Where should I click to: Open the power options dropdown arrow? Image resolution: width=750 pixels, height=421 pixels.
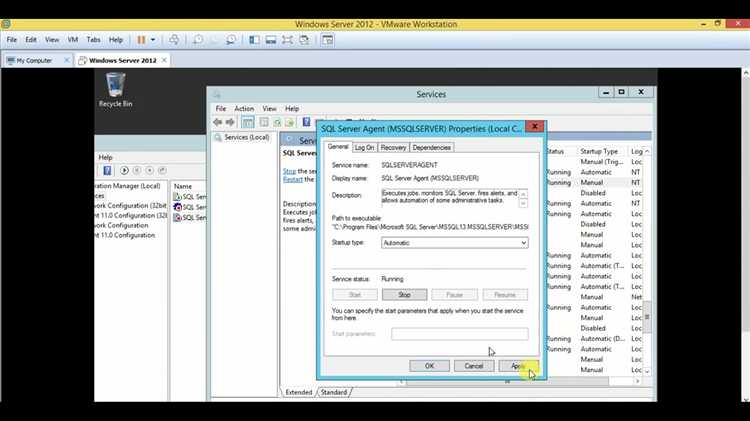(153, 40)
